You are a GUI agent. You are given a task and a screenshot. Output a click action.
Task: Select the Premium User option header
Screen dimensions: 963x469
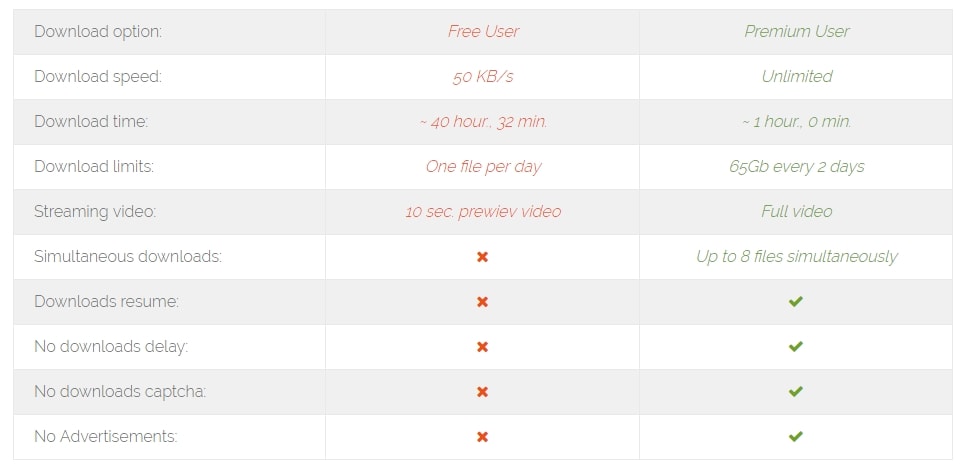796,31
